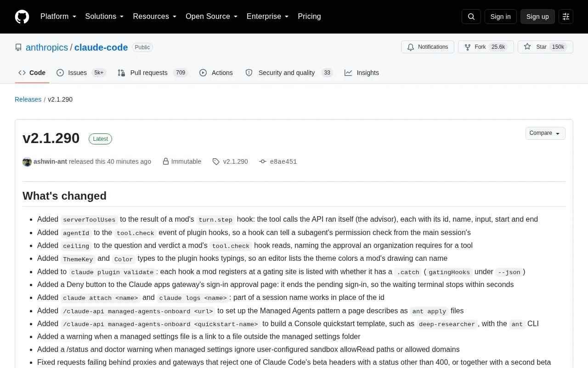Open the Pull requests tab
Image resolution: width=588 pixels, height=368 pixels.
tap(153, 73)
